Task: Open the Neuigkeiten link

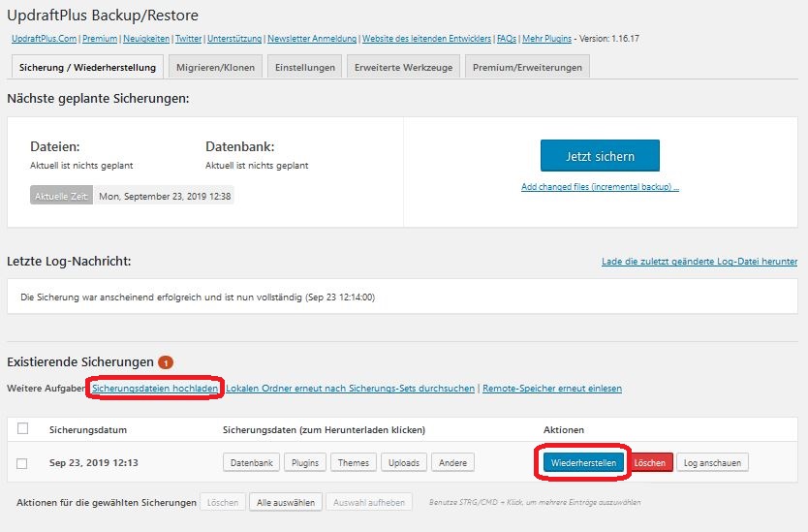Action: (x=146, y=39)
